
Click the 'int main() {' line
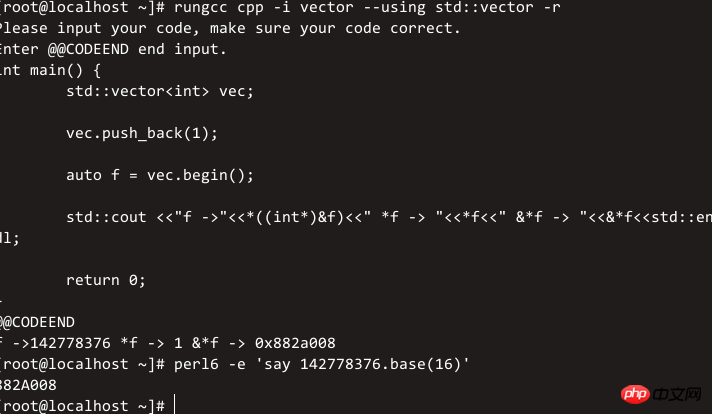50,70
